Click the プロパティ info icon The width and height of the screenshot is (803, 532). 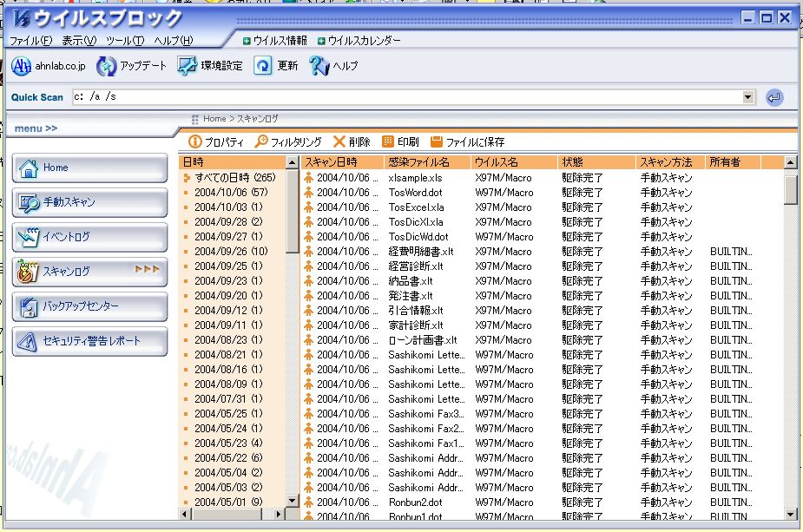pyautogui.click(x=195, y=141)
